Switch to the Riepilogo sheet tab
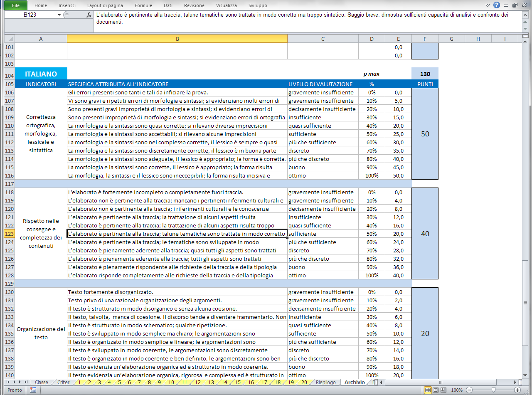The image size is (532, 395). pos(325,382)
